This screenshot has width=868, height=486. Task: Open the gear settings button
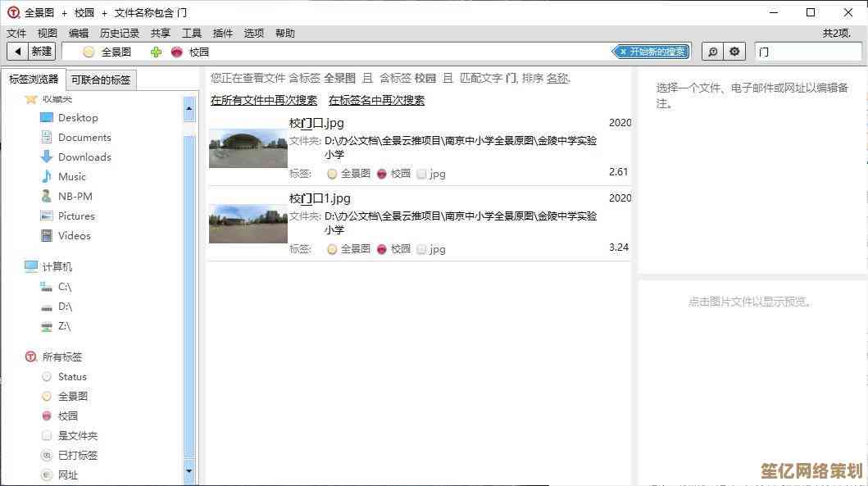click(734, 52)
